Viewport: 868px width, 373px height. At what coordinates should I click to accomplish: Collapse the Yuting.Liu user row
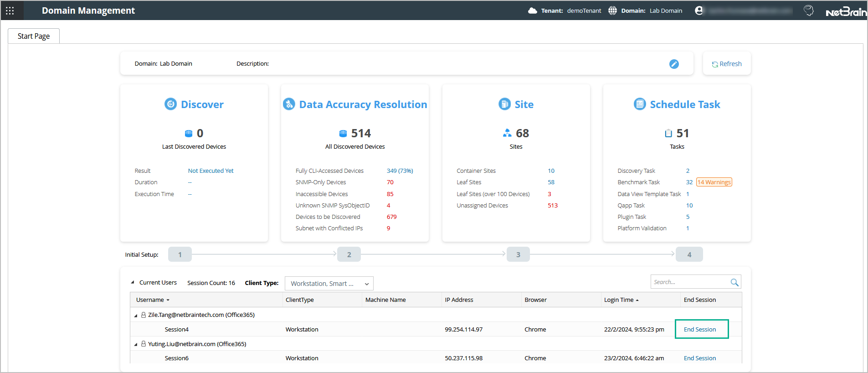tap(136, 345)
